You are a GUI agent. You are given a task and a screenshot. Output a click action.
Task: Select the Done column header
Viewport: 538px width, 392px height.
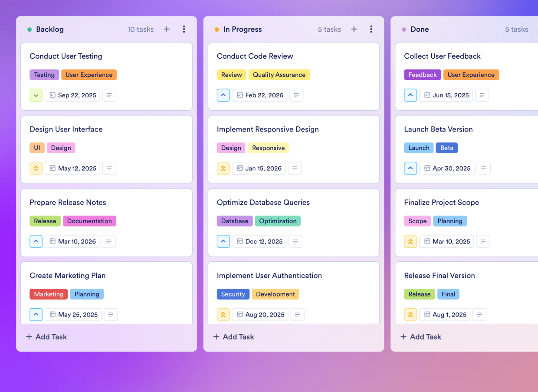click(420, 29)
